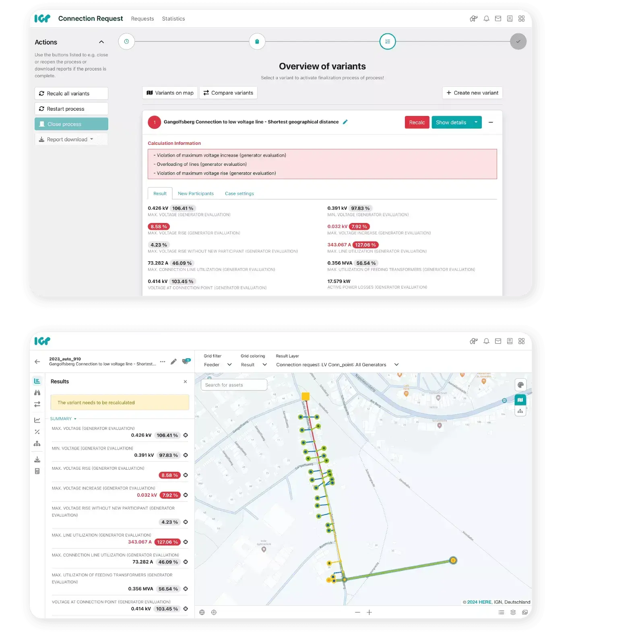Click the Search for assets field
The height and width of the screenshot is (644, 644).
234,385
